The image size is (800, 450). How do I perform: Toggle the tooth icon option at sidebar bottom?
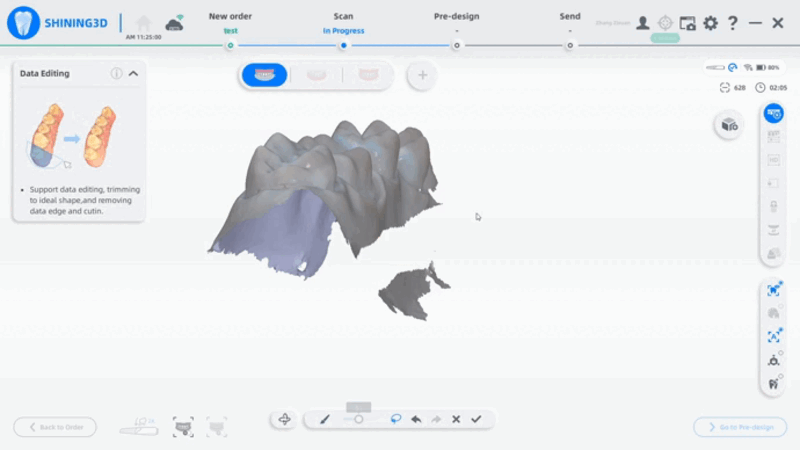point(774,384)
